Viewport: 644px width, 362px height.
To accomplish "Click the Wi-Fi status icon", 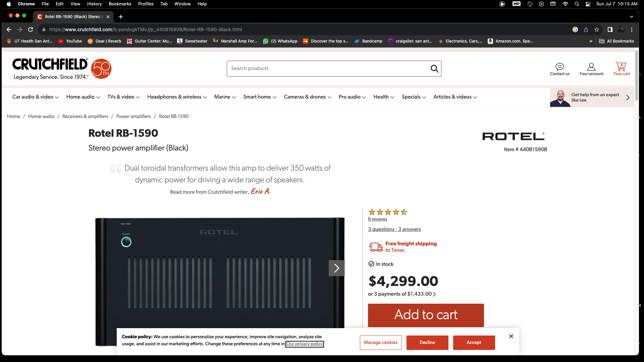I will (x=566, y=4).
